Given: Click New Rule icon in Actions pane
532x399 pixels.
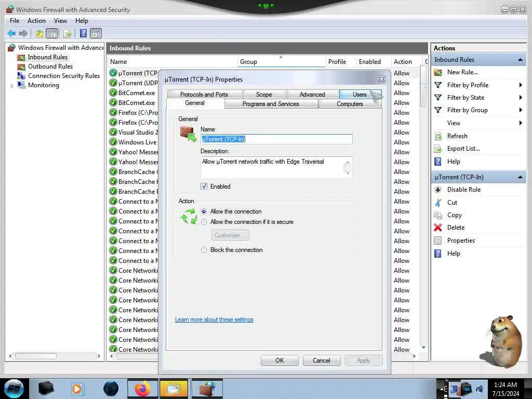Looking at the screenshot, I should coord(438,72).
